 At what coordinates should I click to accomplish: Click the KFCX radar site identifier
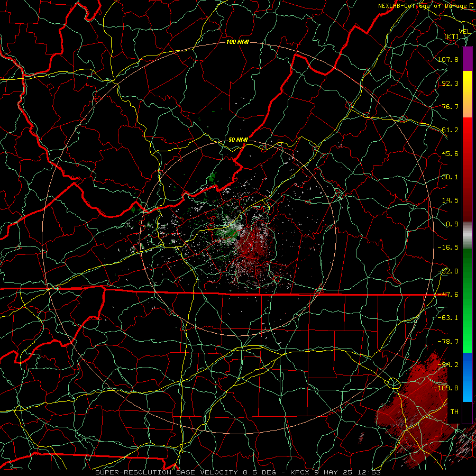pyautogui.click(x=301, y=472)
